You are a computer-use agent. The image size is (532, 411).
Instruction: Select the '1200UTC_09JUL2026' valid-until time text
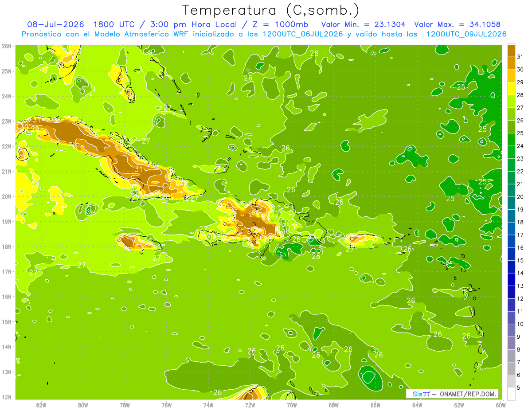click(x=466, y=34)
